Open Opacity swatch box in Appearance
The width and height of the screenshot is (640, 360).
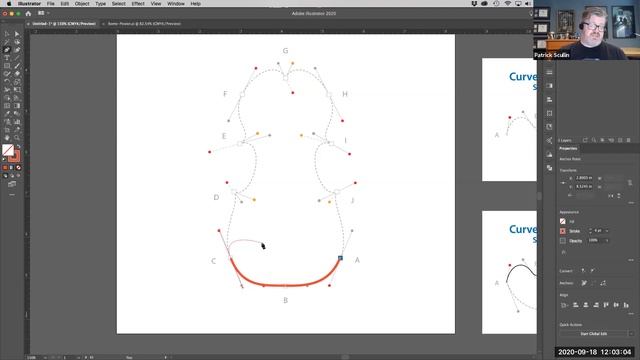click(x=563, y=241)
